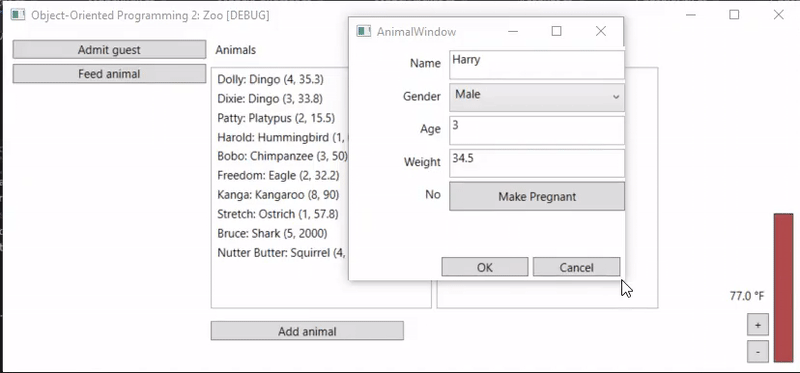Screen dimensions: 800x373
Task: Open the Gender dropdown
Action: tap(537, 97)
